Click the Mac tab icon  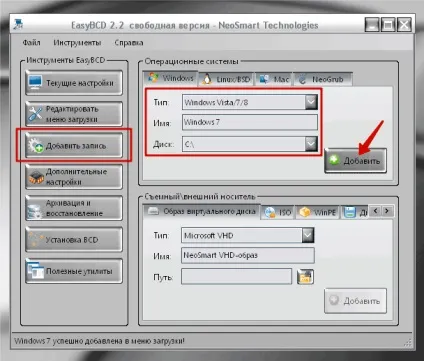pos(264,79)
